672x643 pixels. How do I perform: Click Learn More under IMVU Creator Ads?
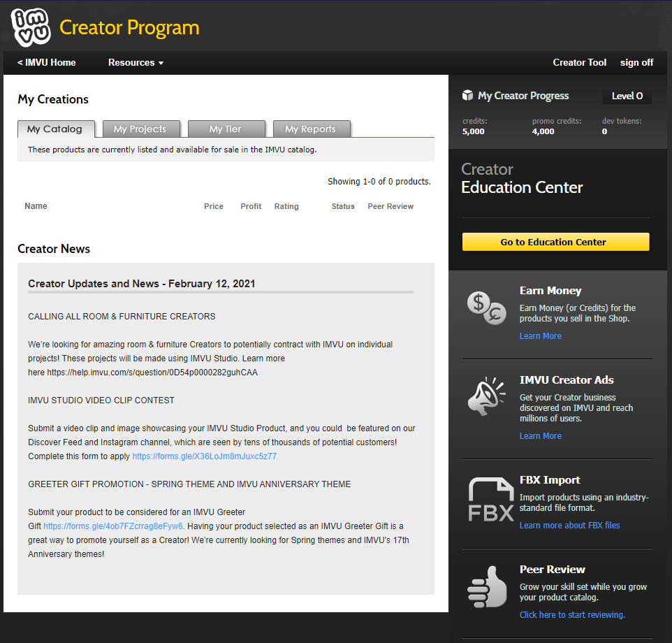(x=540, y=436)
